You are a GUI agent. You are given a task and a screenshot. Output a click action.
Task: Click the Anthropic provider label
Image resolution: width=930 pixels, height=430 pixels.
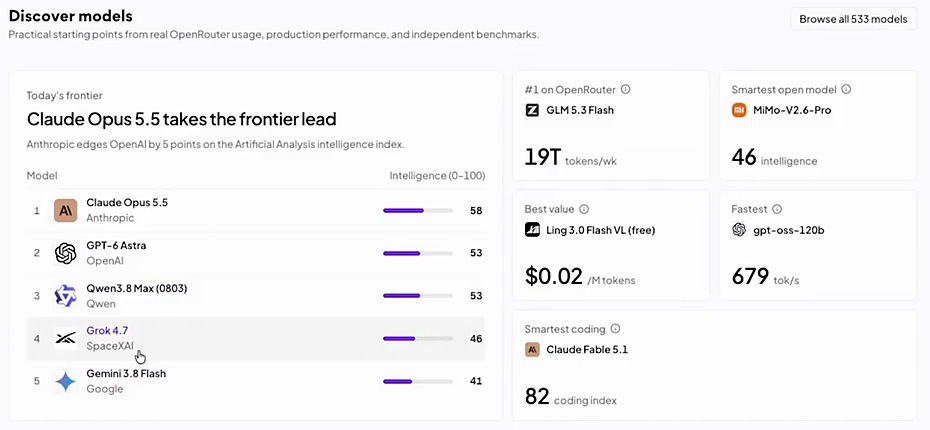point(110,218)
